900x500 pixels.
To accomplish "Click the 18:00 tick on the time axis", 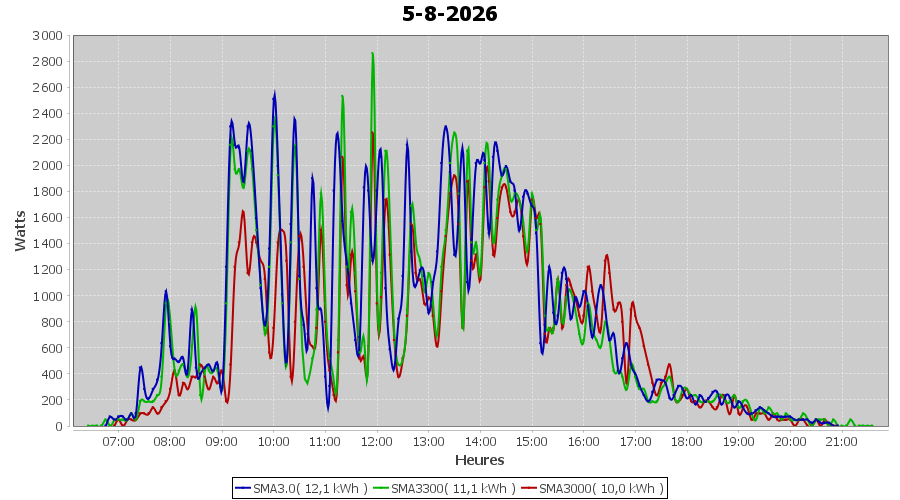I will [686, 441].
